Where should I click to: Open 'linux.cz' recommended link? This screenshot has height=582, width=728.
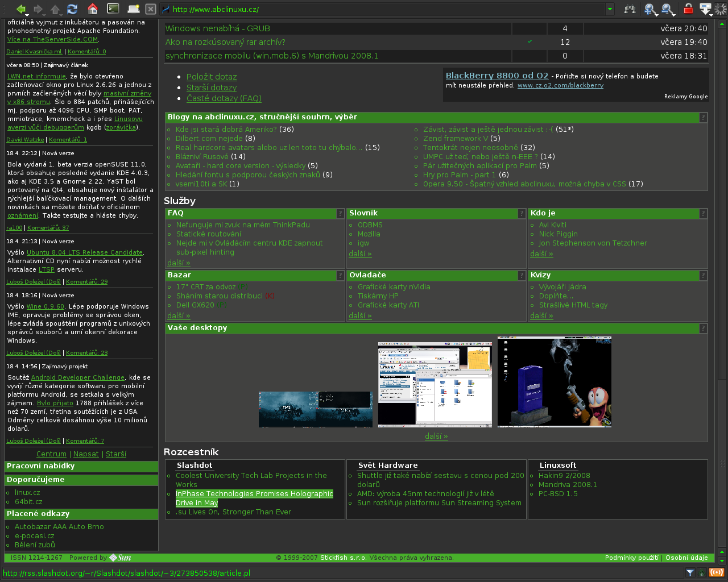[x=27, y=493]
